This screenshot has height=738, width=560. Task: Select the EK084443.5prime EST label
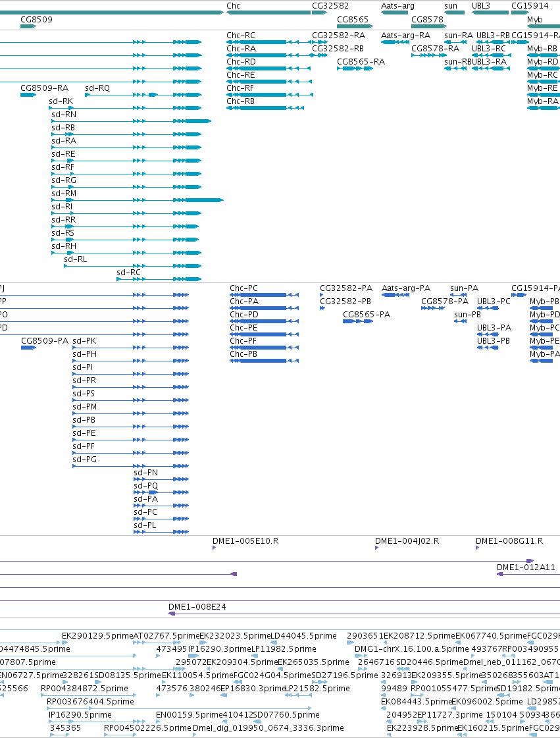416,702
